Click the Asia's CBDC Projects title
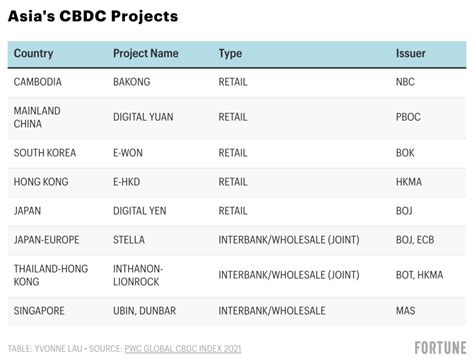The width and height of the screenshot is (474, 364). (93, 16)
